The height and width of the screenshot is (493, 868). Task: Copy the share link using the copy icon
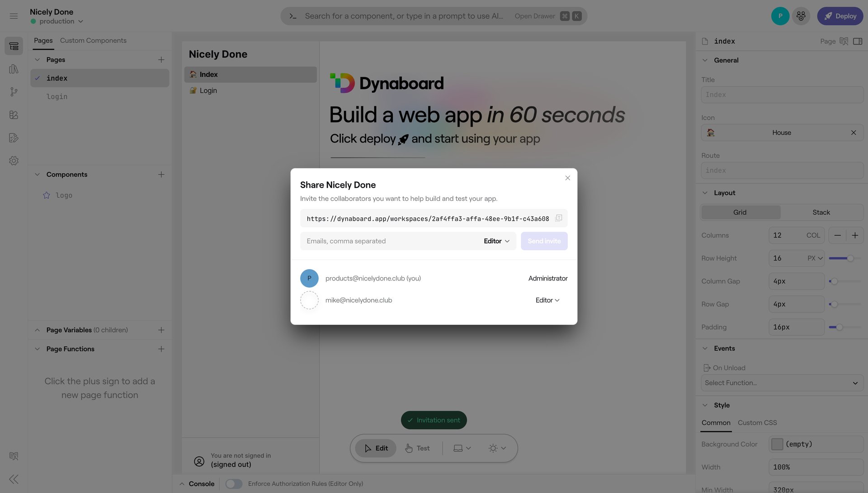tap(559, 218)
